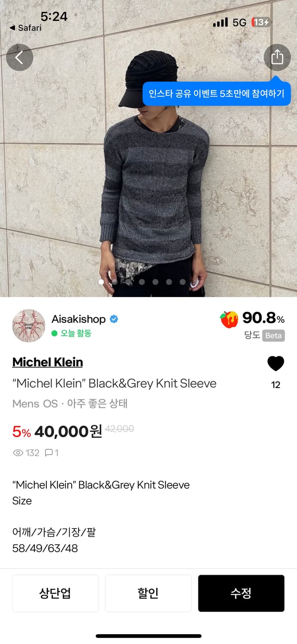Open Aisakishop profile avatar
This screenshot has width=297, height=644.
coord(29,325)
